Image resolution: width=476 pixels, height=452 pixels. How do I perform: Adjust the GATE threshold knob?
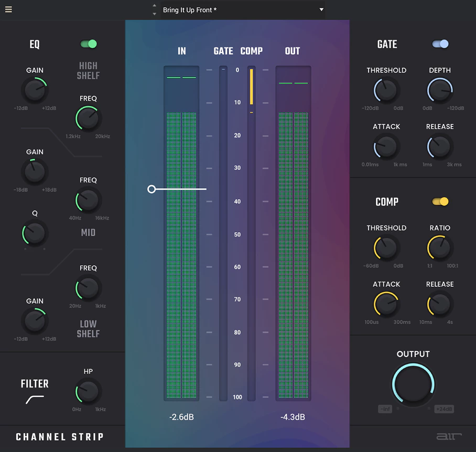tap(386, 90)
